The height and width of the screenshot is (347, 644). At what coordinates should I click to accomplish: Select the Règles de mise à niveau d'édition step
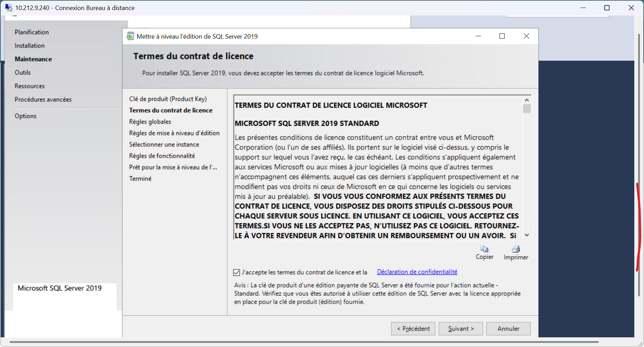pyautogui.click(x=174, y=133)
